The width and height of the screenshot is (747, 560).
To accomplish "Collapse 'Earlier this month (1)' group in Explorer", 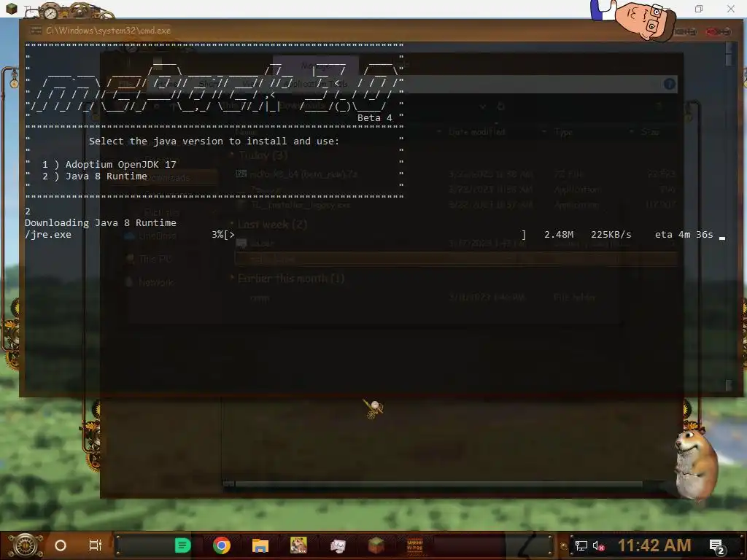I will coord(233,278).
